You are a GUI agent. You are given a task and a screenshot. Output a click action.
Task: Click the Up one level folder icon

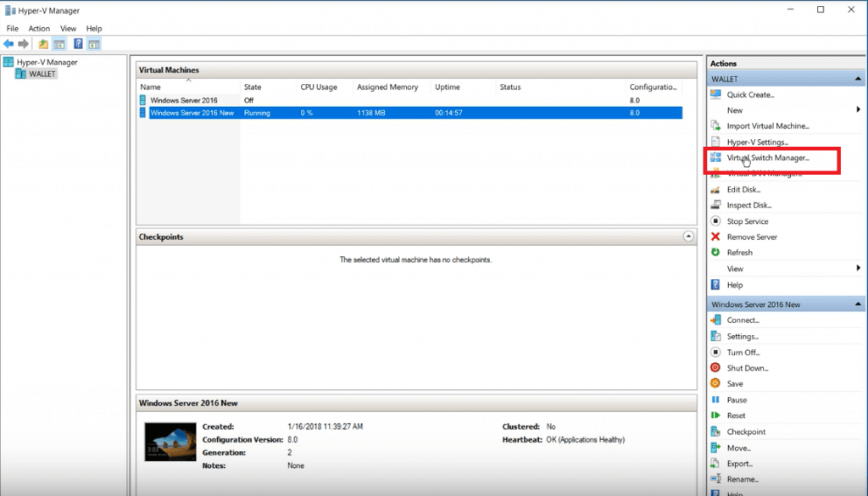43,44
